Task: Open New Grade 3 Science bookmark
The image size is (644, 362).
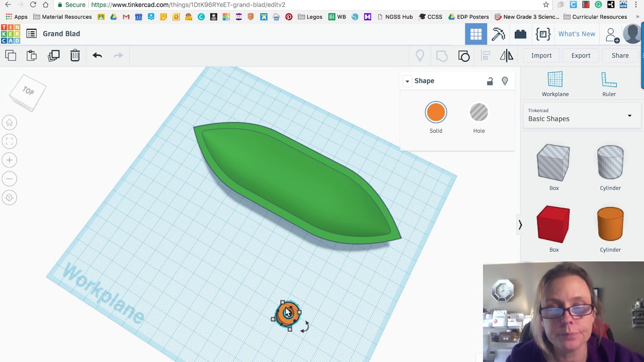Action: [527, 17]
